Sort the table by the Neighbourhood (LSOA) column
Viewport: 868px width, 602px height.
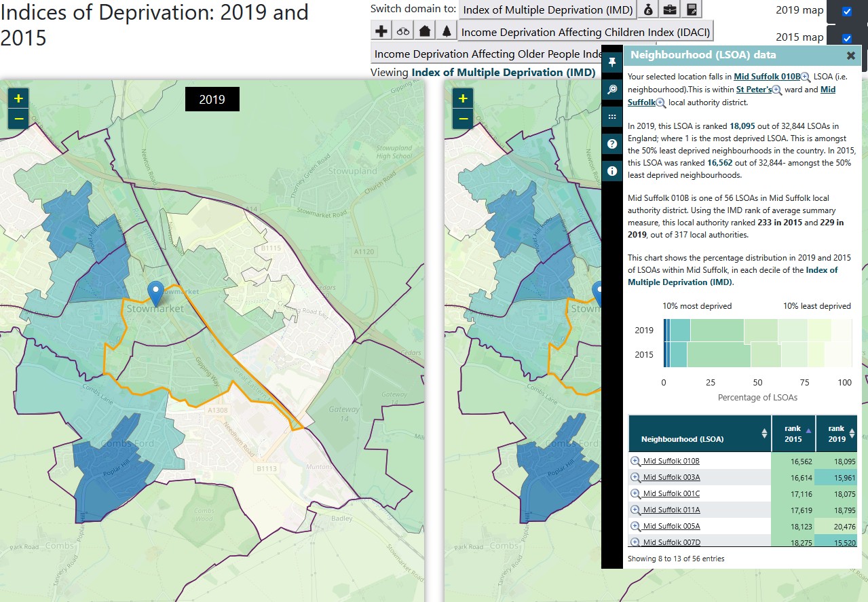click(x=700, y=433)
